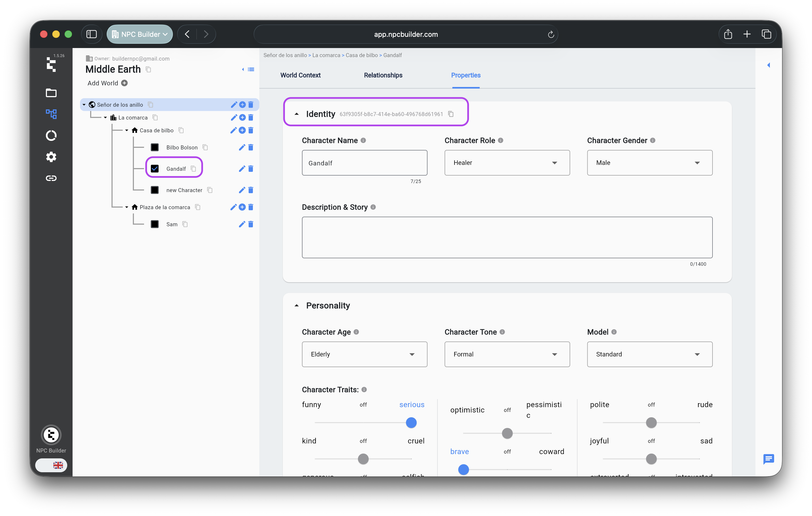Image resolution: width=812 pixels, height=516 pixels.
Task: Open the Character Age dropdown
Action: click(364, 354)
